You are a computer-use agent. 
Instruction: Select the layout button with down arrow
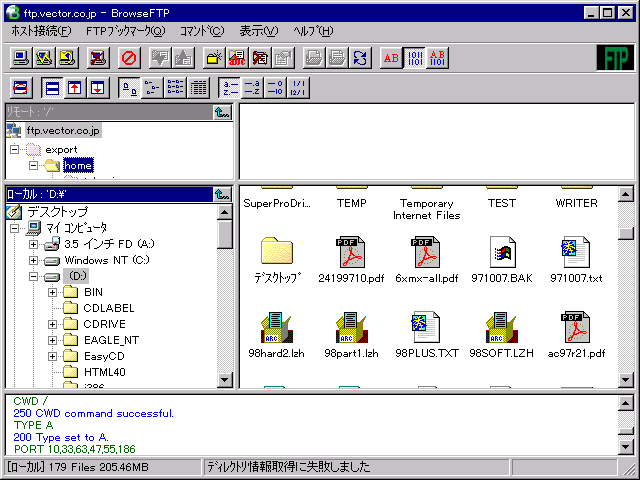click(98, 88)
